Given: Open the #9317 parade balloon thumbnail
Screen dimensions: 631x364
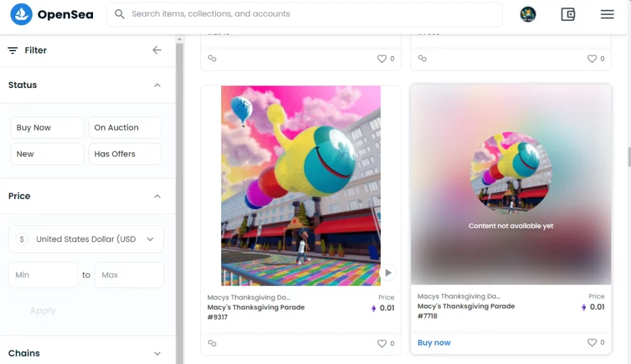Looking at the screenshot, I should coord(301,185).
